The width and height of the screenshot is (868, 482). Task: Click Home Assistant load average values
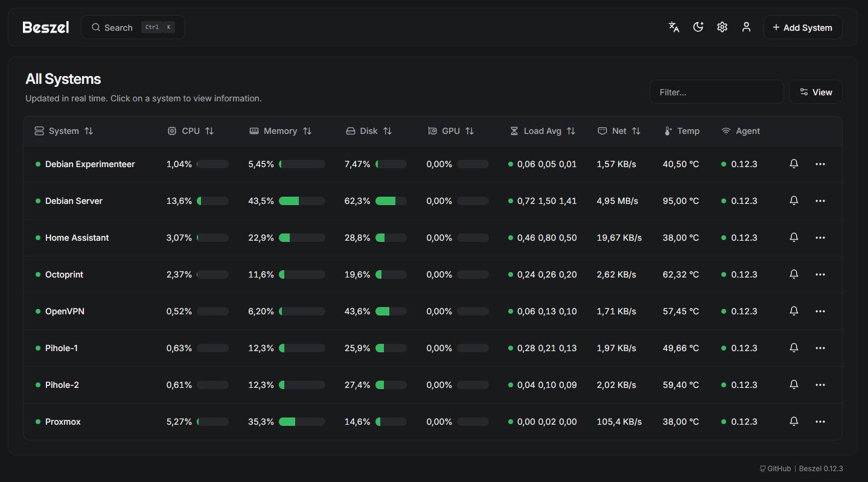(547, 238)
